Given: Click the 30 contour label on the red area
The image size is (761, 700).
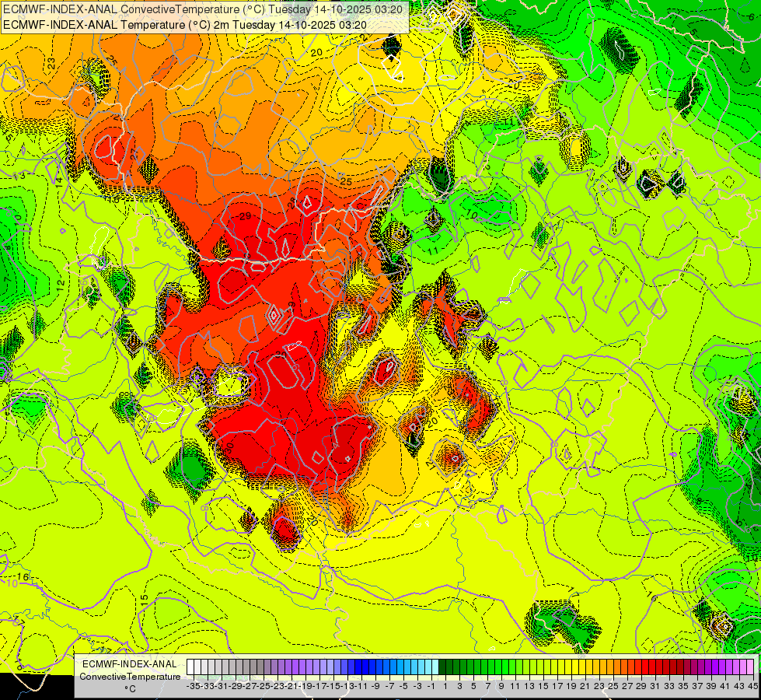Looking at the screenshot, I should (x=229, y=446).
